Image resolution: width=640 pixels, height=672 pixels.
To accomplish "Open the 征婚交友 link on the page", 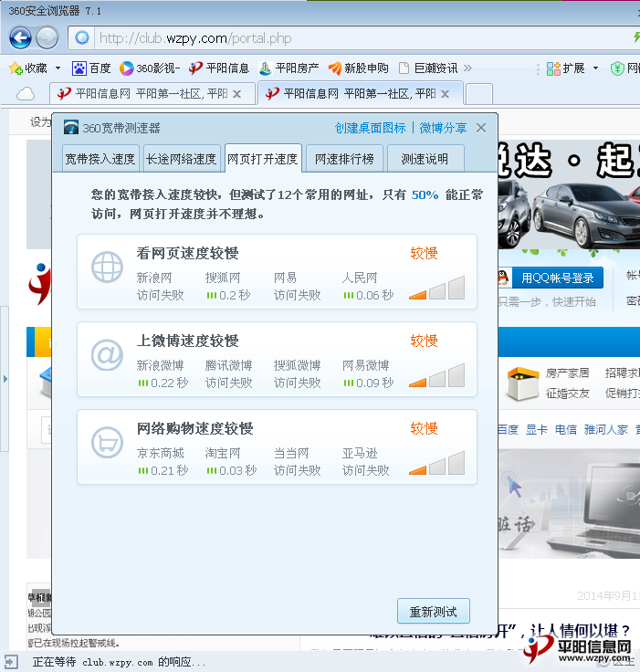I will pyautogui.click(x=568, y=394).
